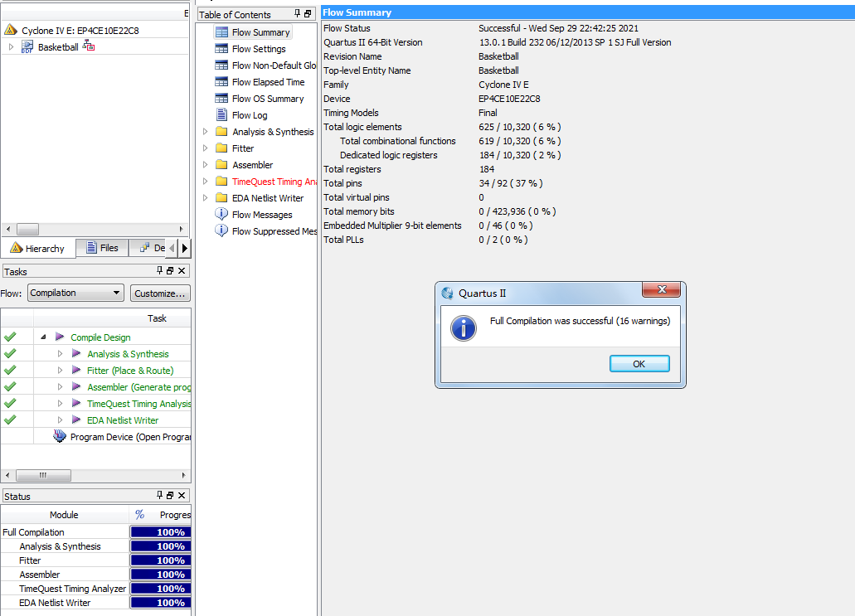Select the Flow Messages info icon
Screen dimensions: 855x616
(x=221, y=215)
